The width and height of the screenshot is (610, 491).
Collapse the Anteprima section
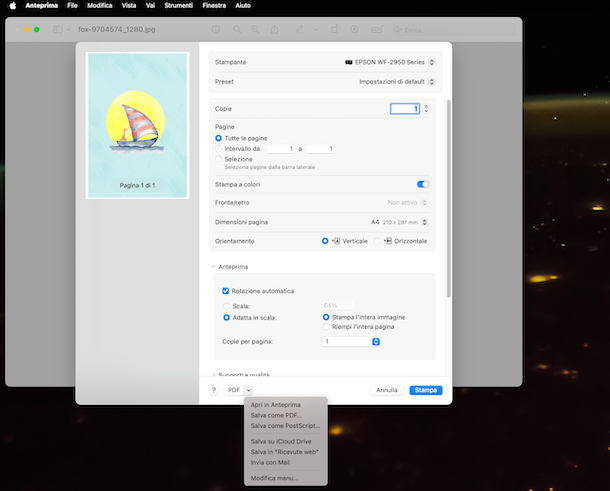pos(214,267)
